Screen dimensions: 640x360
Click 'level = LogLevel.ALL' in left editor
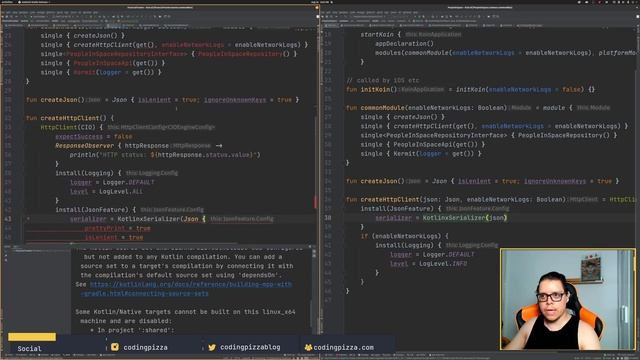coord(106,191)
